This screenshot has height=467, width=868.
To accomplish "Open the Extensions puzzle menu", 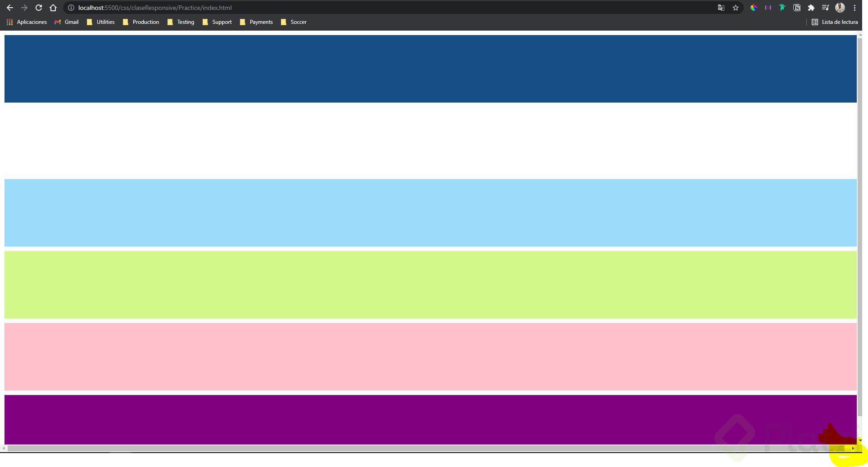I will (x=811, y=8).
